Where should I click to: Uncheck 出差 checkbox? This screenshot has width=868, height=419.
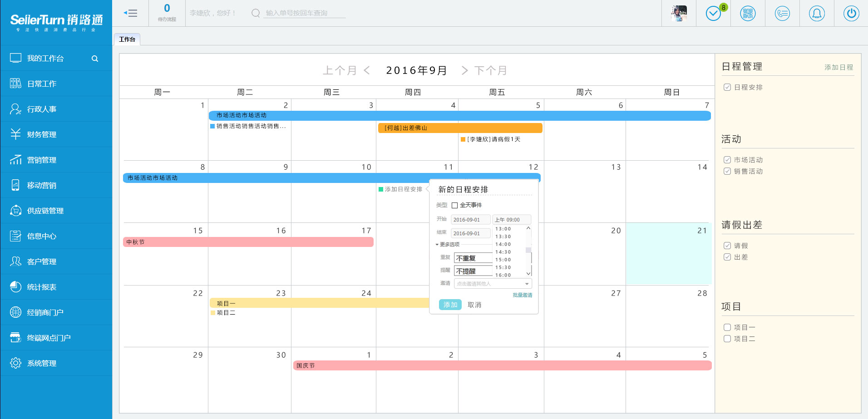[x=727, y=257]
